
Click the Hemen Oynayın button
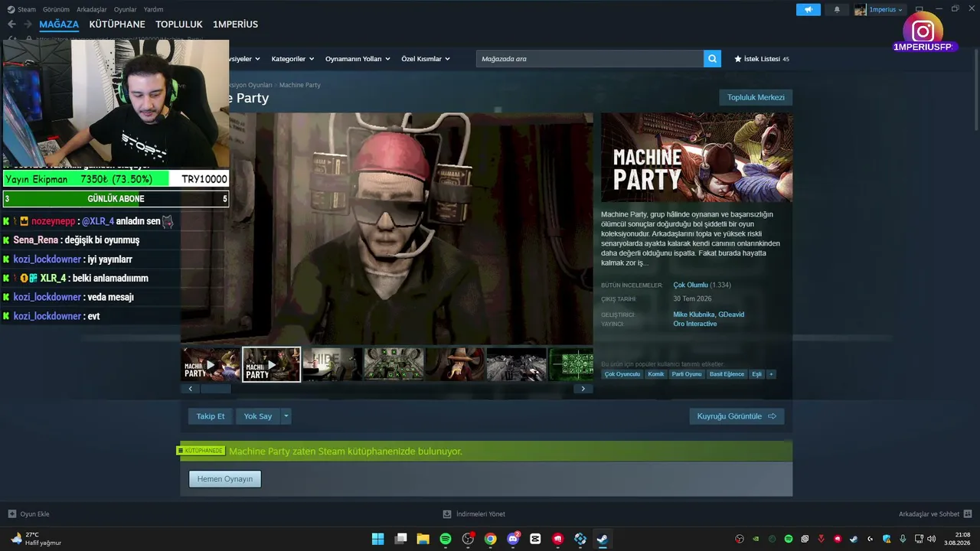[225, 479]
